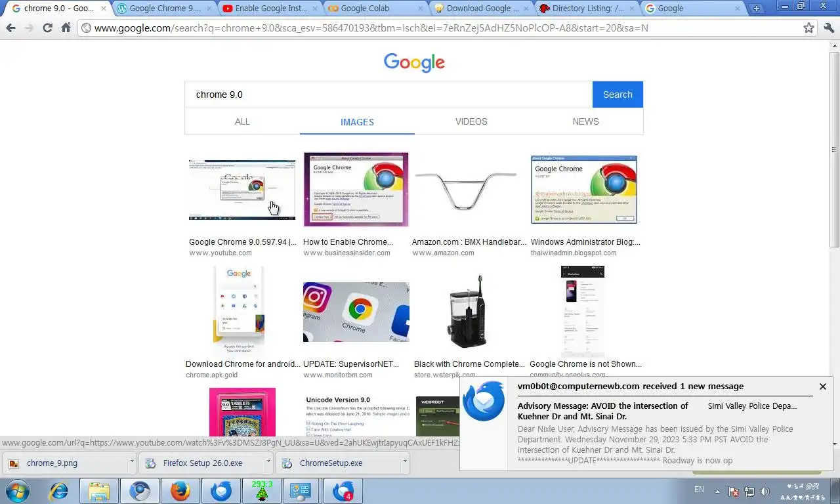840x504 pixels.
Task: Switch to the 'Directory Listing' tab
Action: 587,9
